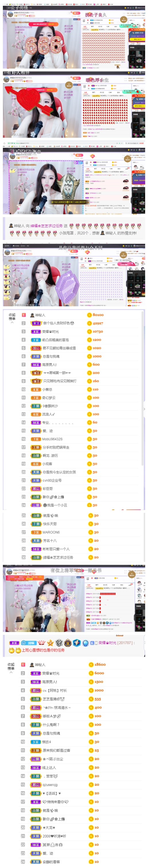The height and width of the screenshot is (868, 148).
Task: Select user 什么鬼啊？ in ranking
Action: point(51,725)
